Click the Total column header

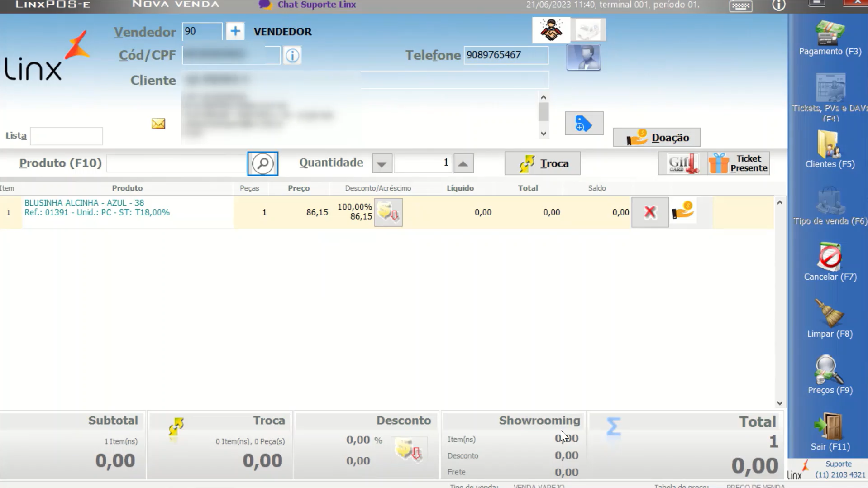(528, 188)
